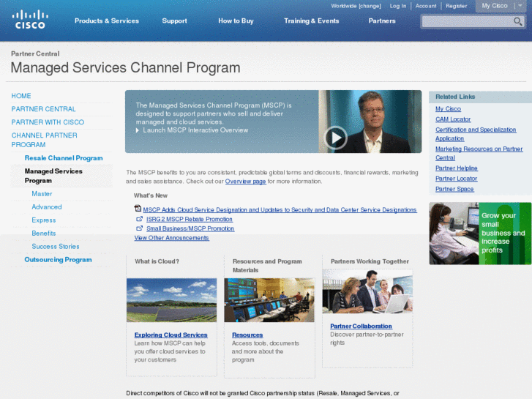Click the external link icon beside Small Business/MSCP Promotion
532x399 pixels.
pos(139,228)
